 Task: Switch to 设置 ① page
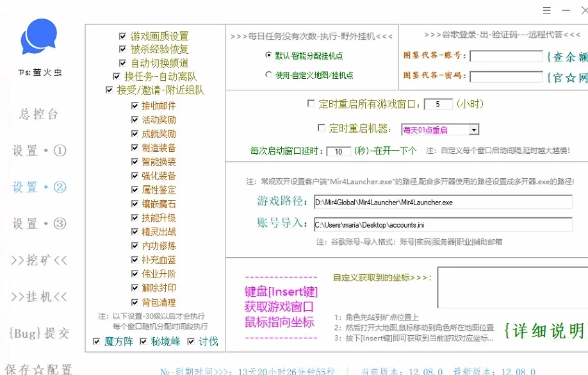pyautogui.click(x=39, y=151)
